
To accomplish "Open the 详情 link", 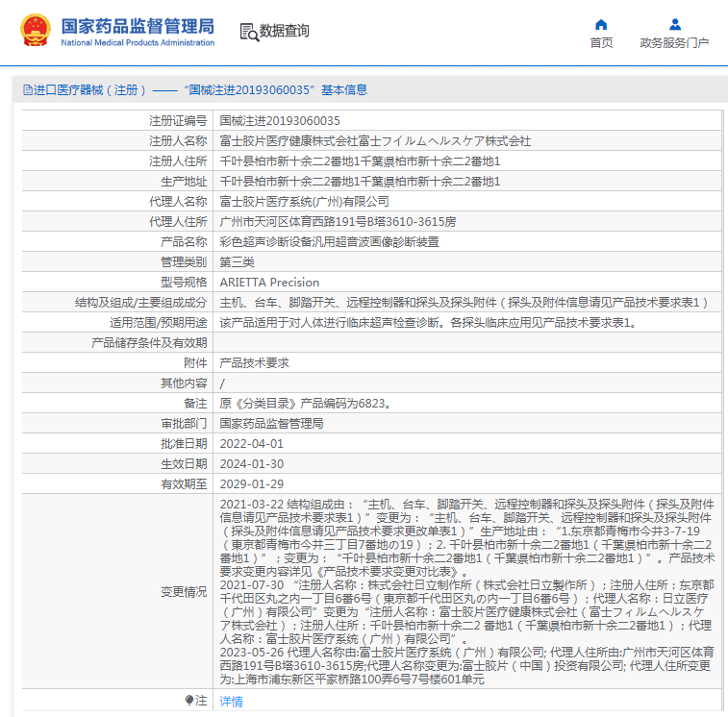I will coord(231,702).
